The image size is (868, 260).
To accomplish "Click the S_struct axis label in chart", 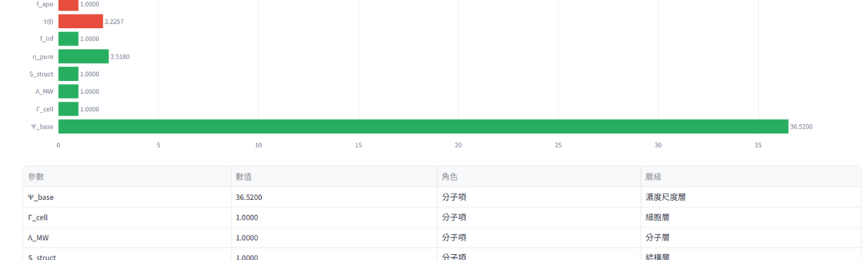I will pyautogui.click(x=41, y=74).
